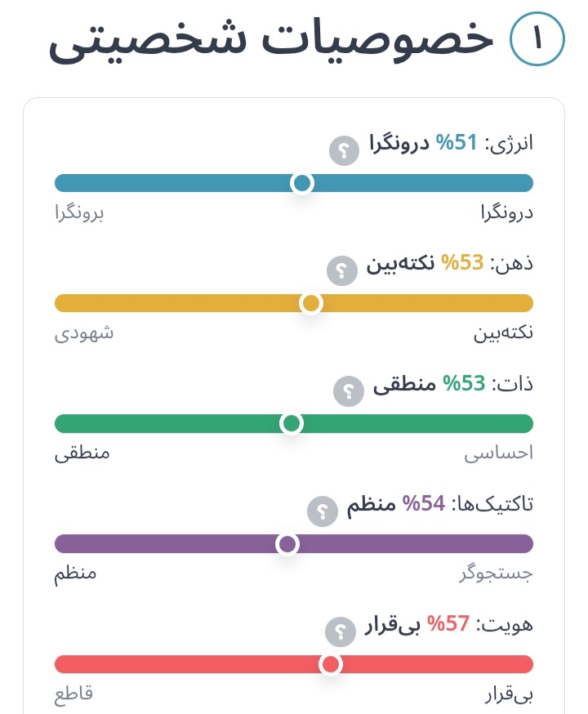Click the ‎53% نکته‌بین result text
Image resolution: width=588 pixels, height=714 pixels.
(x=424, y=263)
